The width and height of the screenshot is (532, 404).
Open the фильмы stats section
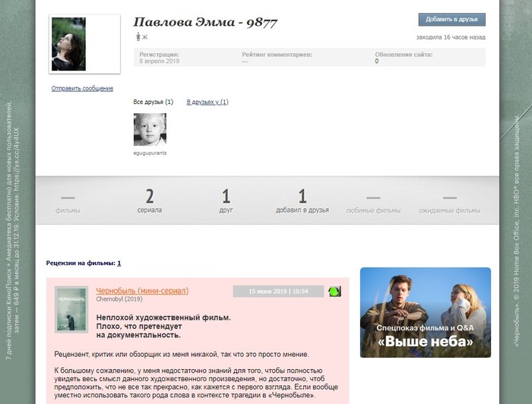(x=68, y=201)
